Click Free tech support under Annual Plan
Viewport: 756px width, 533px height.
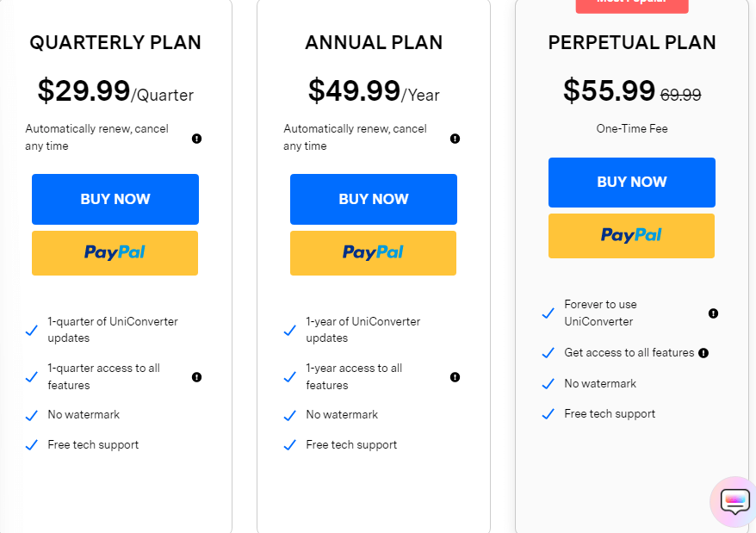tap(351, 444)
